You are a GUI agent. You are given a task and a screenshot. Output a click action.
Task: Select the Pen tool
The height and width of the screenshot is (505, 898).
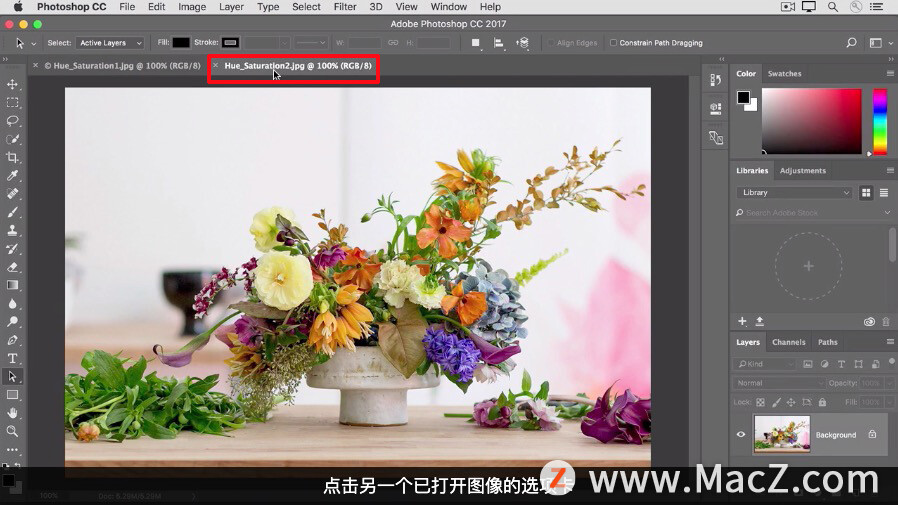[x=12, y=340]
